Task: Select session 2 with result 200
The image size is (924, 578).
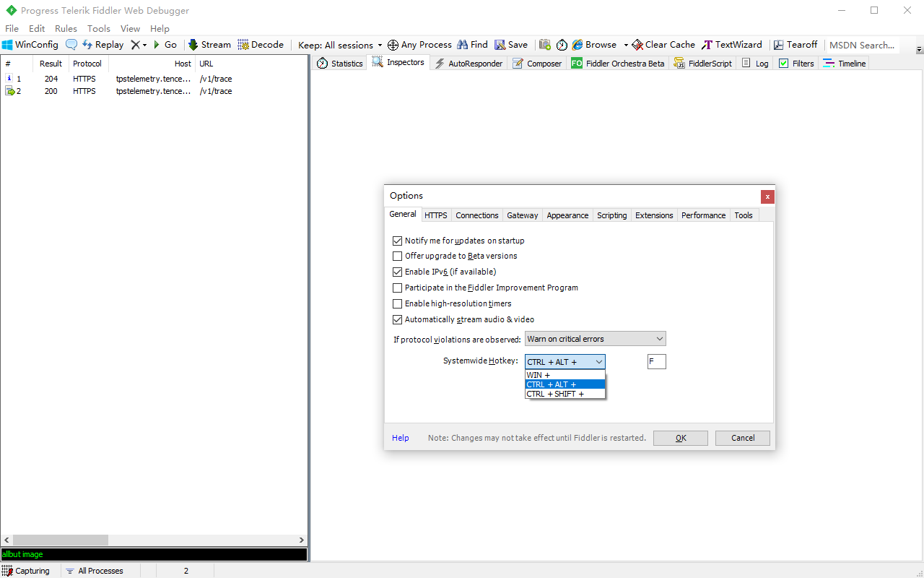Action: [x=154, y=91]
